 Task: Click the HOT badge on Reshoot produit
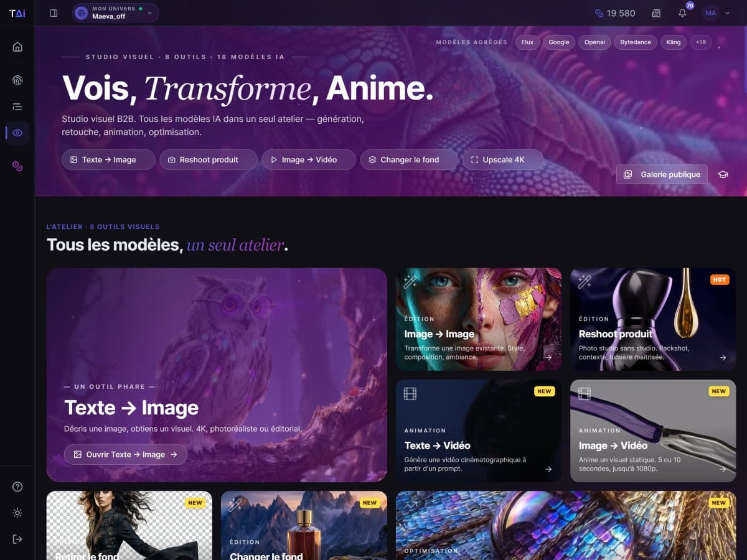719,280
